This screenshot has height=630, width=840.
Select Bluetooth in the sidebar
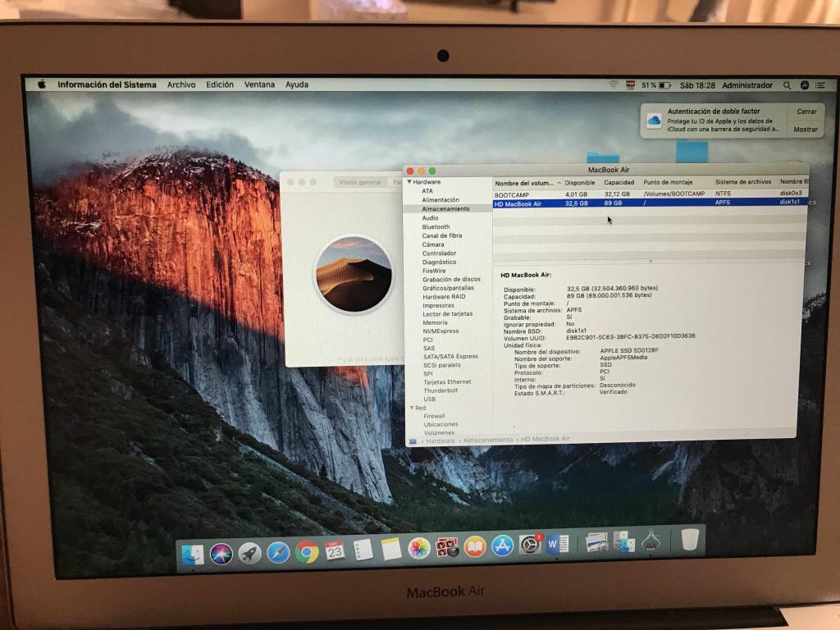coord(436,226)
